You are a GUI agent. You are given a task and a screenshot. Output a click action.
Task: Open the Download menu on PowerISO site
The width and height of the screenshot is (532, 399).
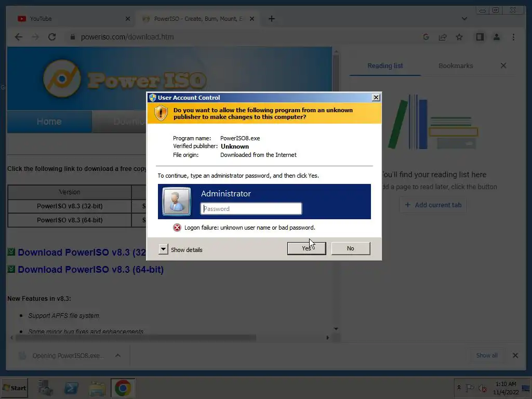point(119,122)
